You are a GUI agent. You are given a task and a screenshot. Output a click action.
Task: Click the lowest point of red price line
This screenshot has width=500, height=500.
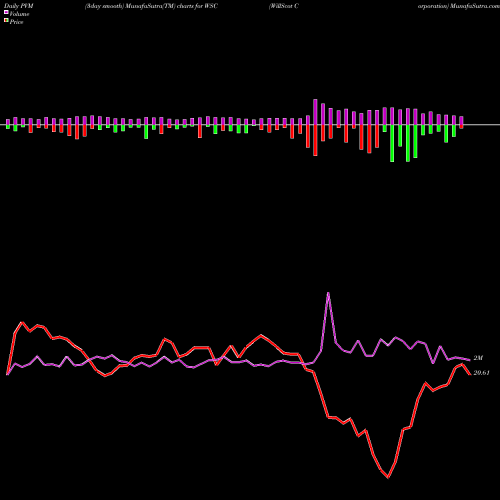coord(388,477)
